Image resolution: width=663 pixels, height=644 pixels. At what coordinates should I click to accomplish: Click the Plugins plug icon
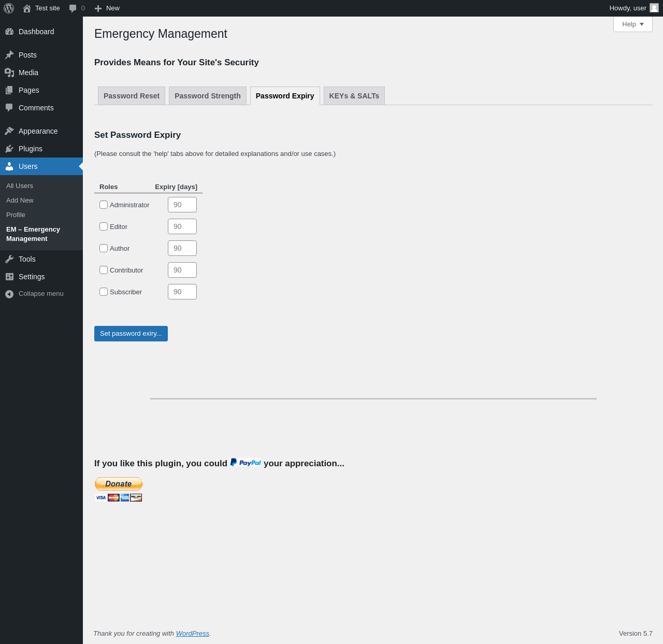[x=9, y=149]
